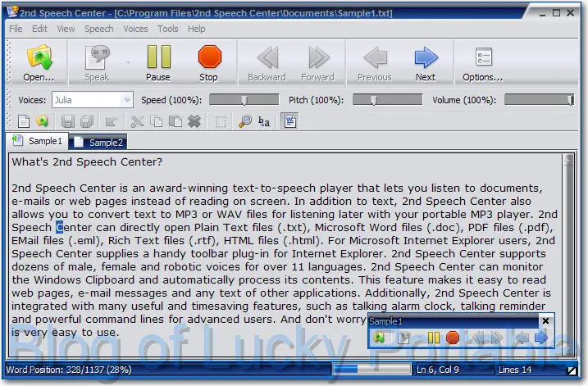Image resolution: width=588 pixels, height=386 pixels.
Task: Click forward icon in Sample1 mini player
Action: pos(496,338)
